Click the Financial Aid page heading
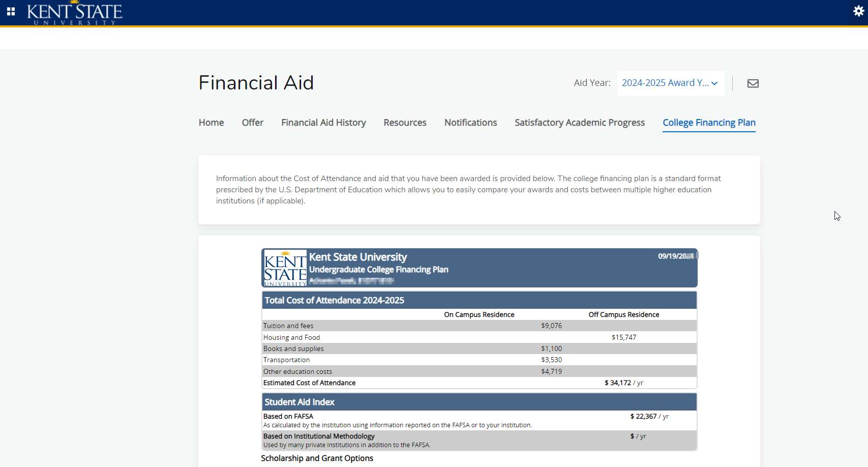The height and width of the screenshot is (467, 868). (x=256, y=83)
